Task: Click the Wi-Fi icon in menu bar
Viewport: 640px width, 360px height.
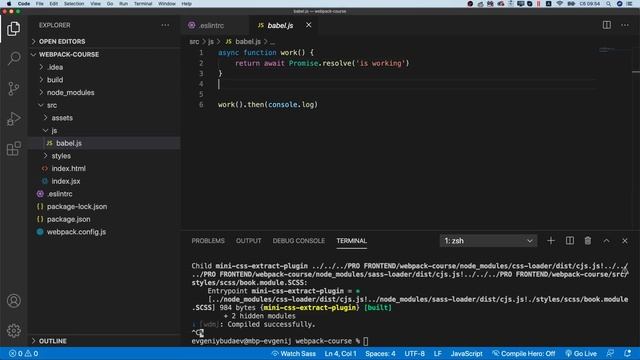Action: pos(560,4)
